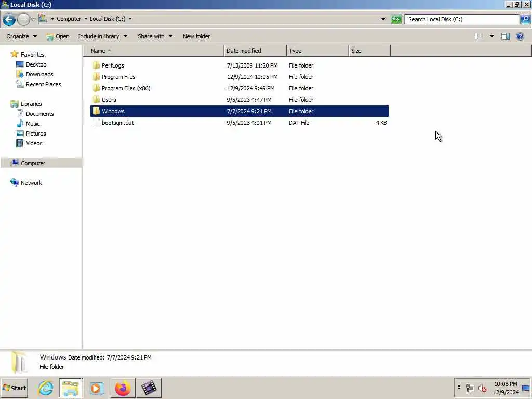Select the Users folder icon
This screenshot has height=399, width=532.
pyautogui.click(x=96, y=99)
